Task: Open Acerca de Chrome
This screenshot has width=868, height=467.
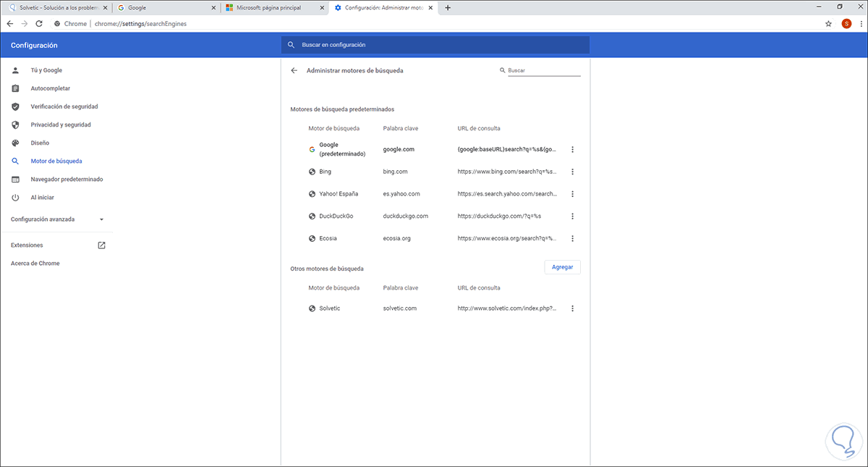Action: pos(35,264)
